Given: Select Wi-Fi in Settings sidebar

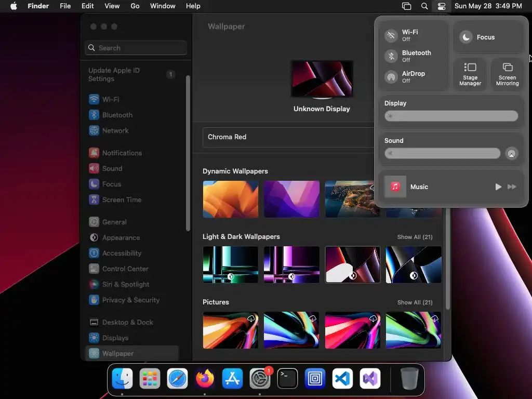Looking at the screenshot, I should [131, 99].
